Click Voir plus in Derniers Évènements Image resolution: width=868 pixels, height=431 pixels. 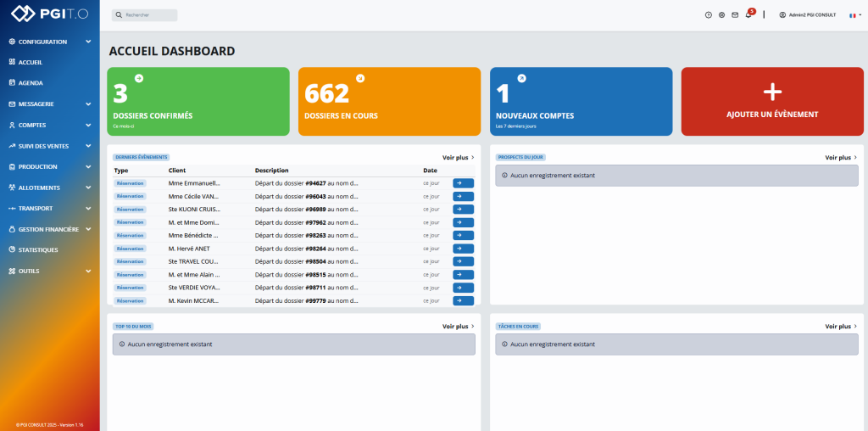(x=458, y=157)
